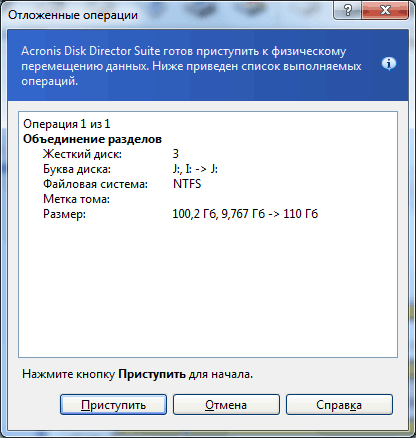Click the Нажмите кнопку Приступить hint text

(138, 374)
